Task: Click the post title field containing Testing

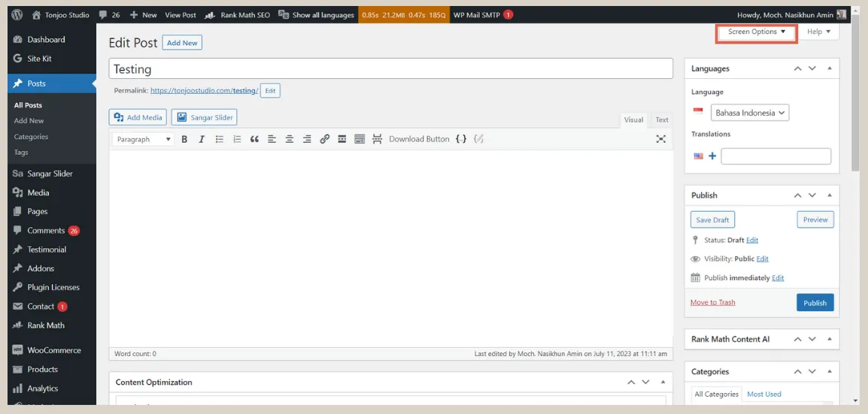Action: click(x=391, y=69)
